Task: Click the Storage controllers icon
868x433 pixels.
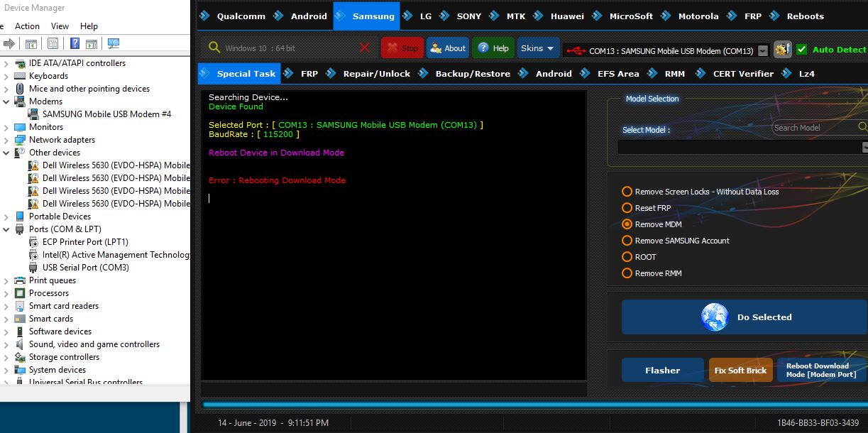Action: [20, 357]
